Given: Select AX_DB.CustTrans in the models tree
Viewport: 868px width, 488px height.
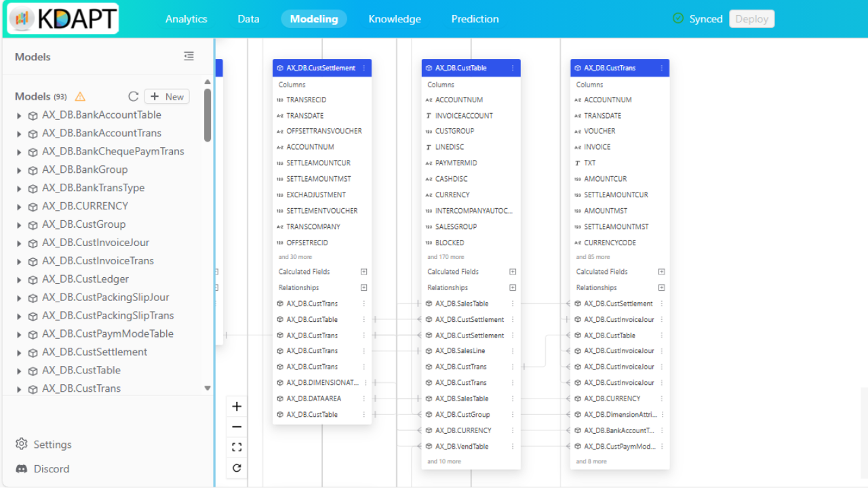Looking at the screenshot, I should click(x=81, y=389).
